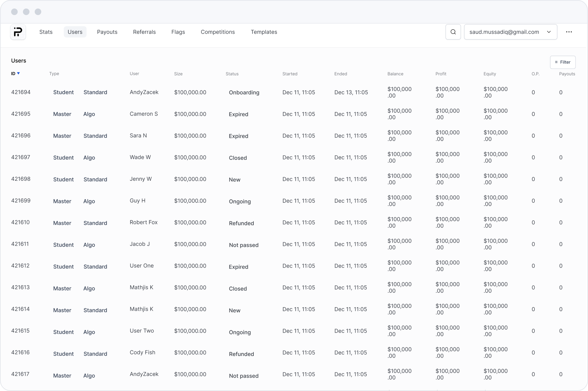Click the Closed status for Wade W

click(x=238, y=158)
